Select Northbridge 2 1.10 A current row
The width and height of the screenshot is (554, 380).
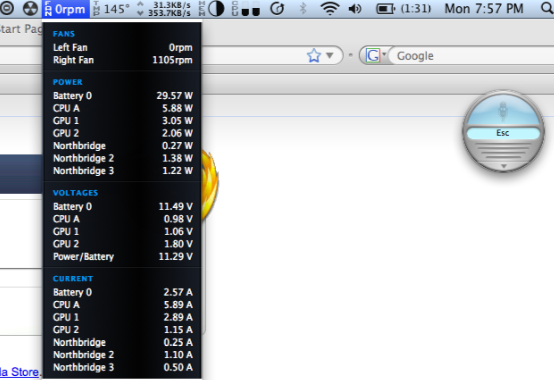(x=122, y=355)
